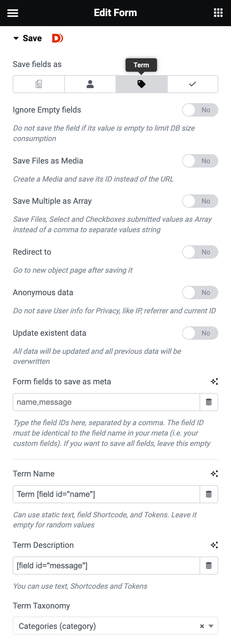
Task: Click dynamic tags icon for meta fields
Action: coord(209,402)
